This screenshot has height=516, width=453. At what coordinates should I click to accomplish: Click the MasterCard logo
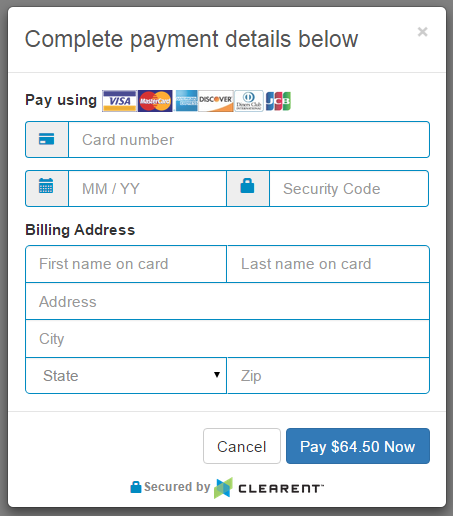[x=155, y=101]
